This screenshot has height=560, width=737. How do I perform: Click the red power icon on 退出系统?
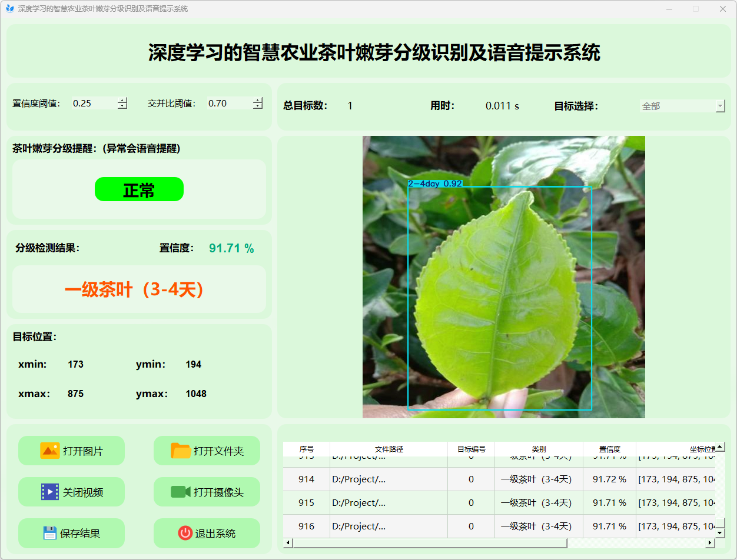coord(185,533)
